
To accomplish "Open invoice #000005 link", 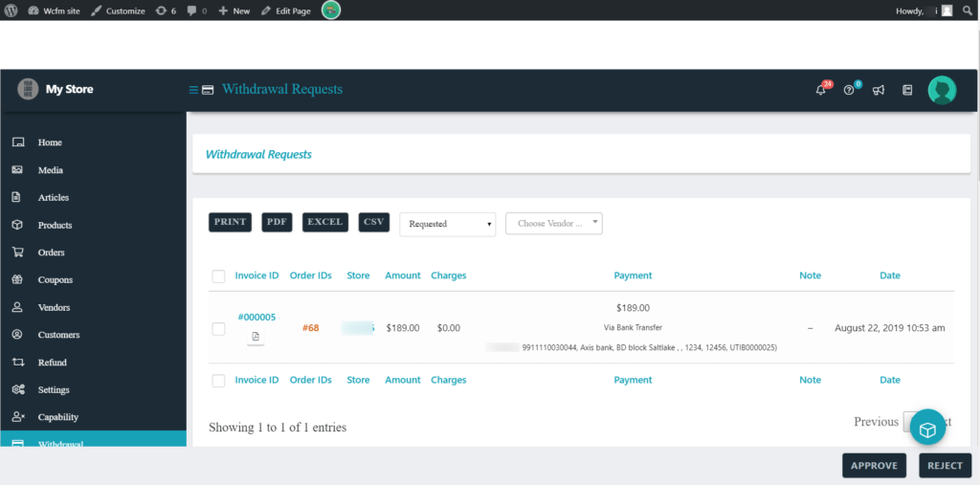I will (256, 317).
